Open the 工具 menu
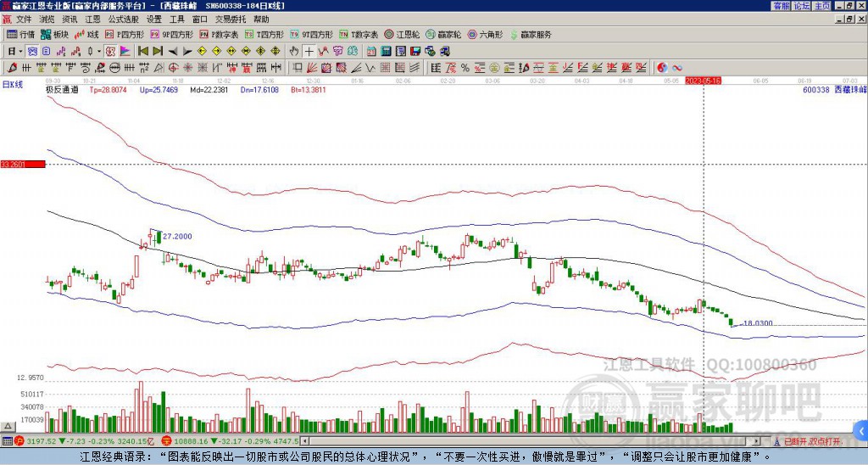The width and height of the screenshot is (868, 465). (x=176, y=20)
